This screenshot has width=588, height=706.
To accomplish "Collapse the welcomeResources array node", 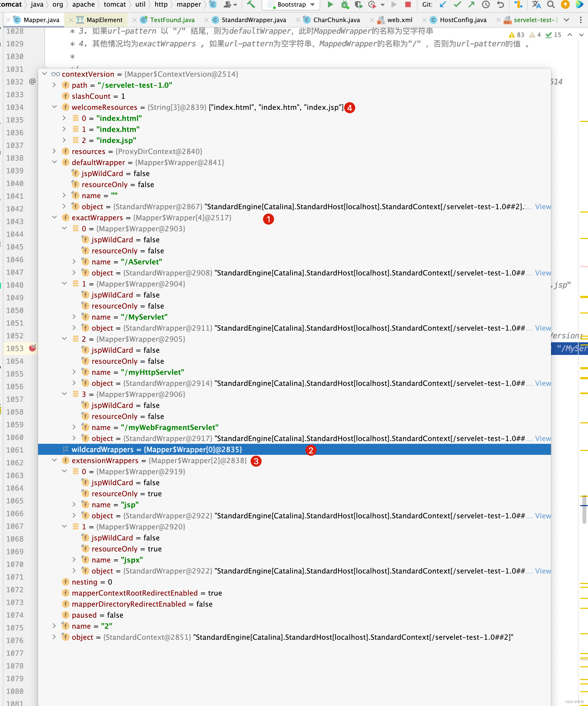I will point(54,107).
